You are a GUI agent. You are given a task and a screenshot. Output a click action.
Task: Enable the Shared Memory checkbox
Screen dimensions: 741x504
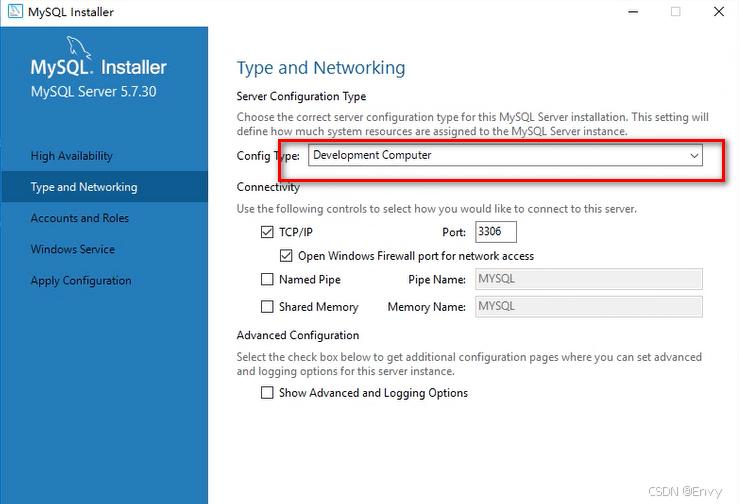pyautogui.click(x=267, y=307)
